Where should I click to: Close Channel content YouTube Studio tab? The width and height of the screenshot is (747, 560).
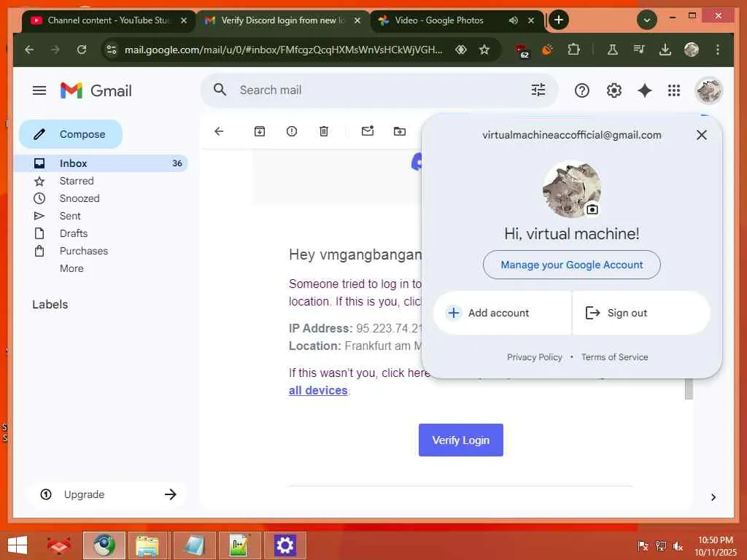click(184, 20)
